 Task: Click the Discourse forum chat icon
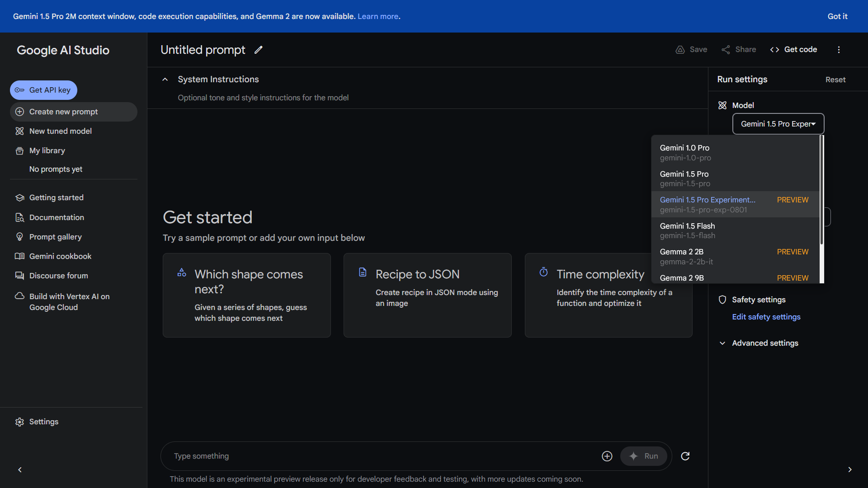click(19, 276)
